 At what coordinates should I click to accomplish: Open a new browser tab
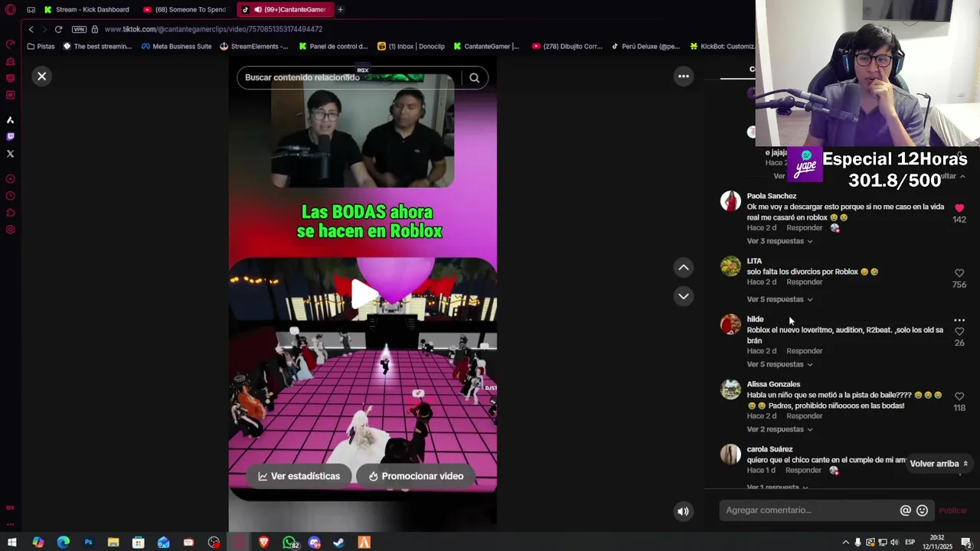[340, 9]
